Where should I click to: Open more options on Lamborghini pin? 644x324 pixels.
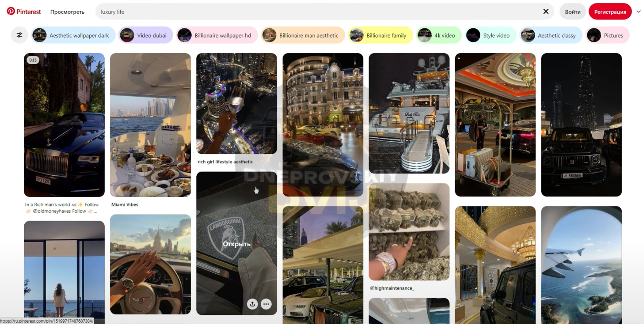(266, 304)
